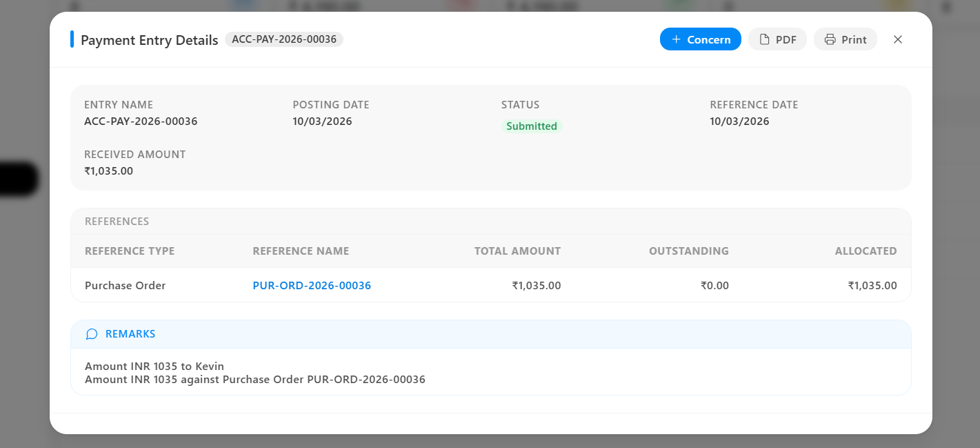980x448 pixels.
Task: Click the Reference Date value 10/03/2026
Action: [739, 121]
